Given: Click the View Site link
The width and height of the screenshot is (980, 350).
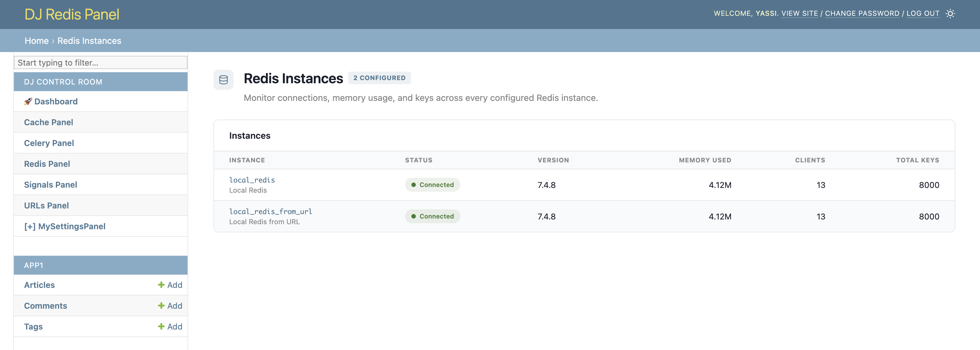Looking at the screenshot, I should coord(799,13).
